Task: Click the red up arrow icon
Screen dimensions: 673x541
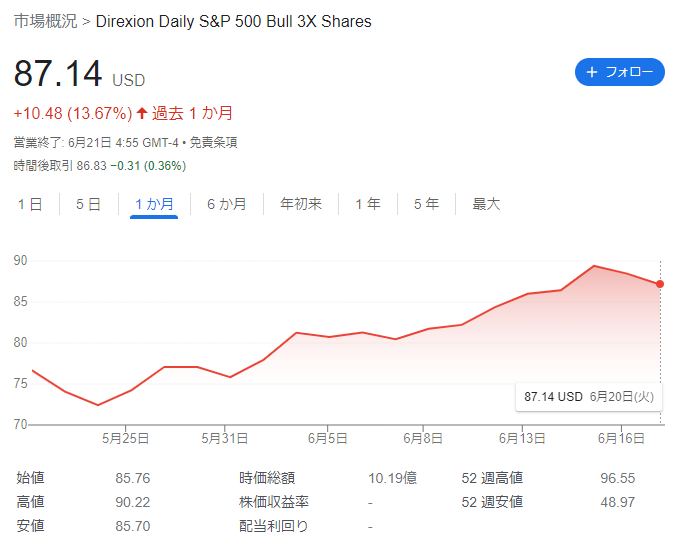Action: pos(142,113)
